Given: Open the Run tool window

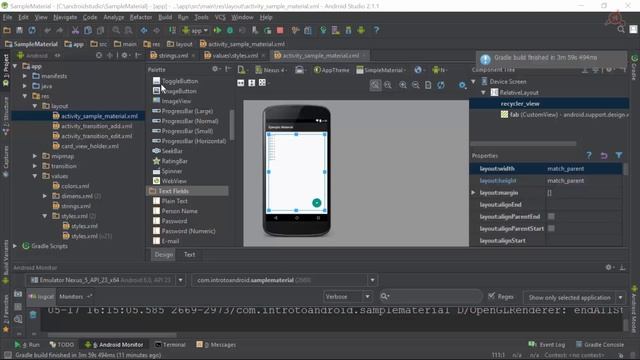Looking at the screenshot, I should pos(27,344).
